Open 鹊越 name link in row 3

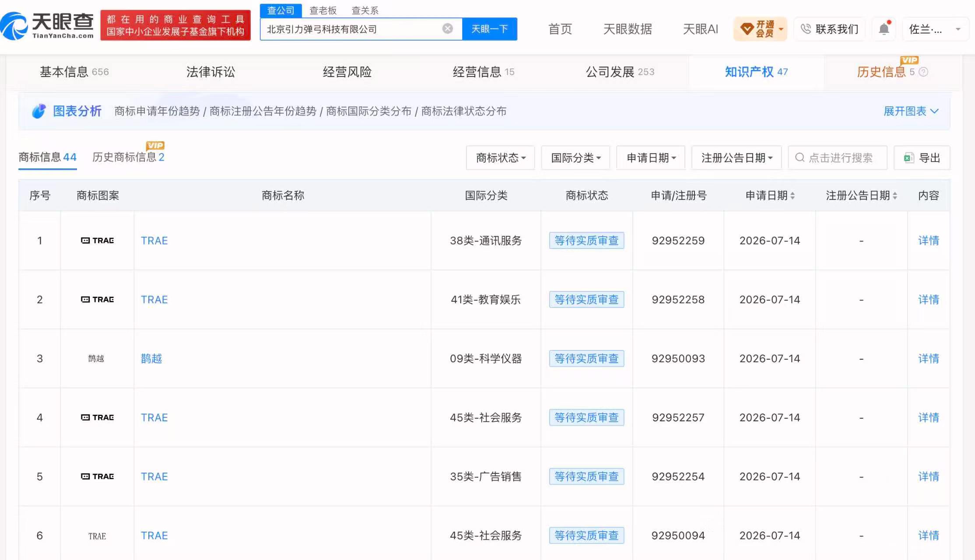(151, 359)
